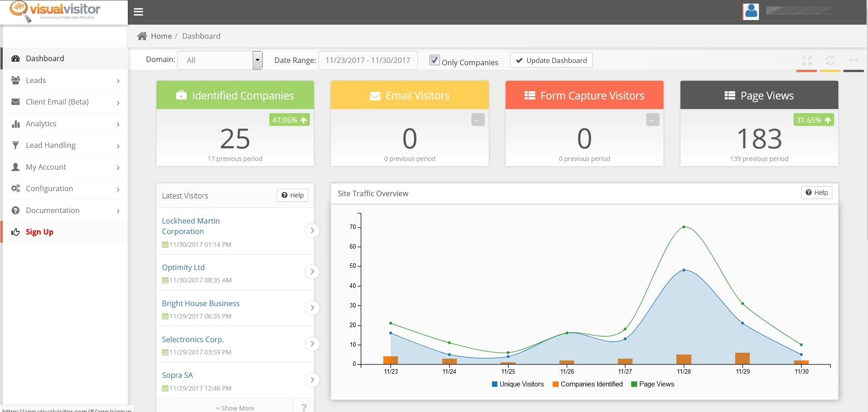This screenshot has width=868, height=412.
Task: Click the Date Range field
Action: (368, 60)
